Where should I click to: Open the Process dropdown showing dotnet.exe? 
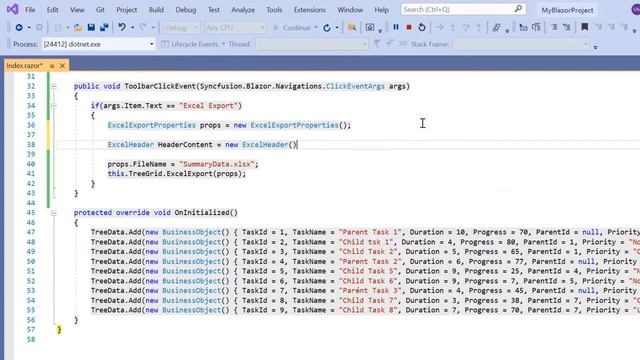pyautogui.click(x=98, y=44)
